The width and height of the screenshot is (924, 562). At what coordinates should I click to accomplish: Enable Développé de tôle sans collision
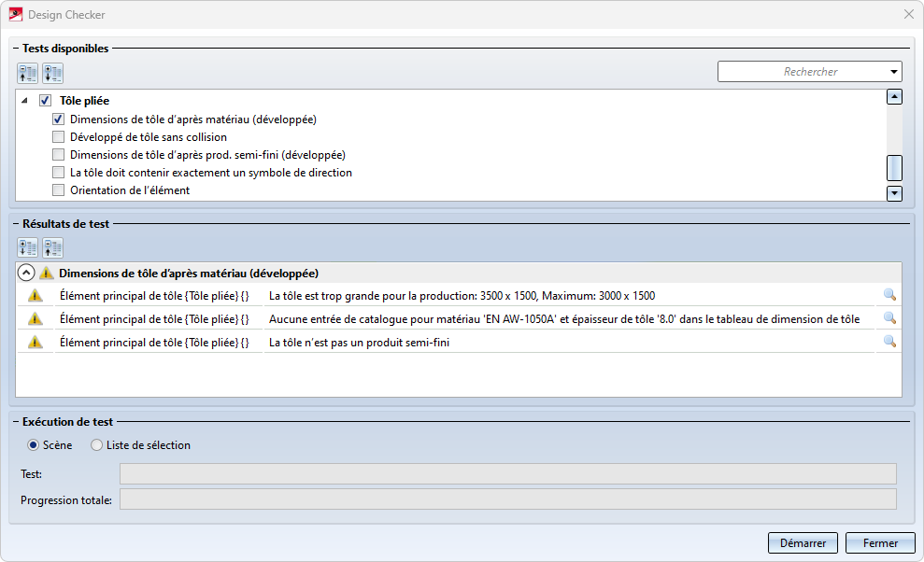[58, 137]
